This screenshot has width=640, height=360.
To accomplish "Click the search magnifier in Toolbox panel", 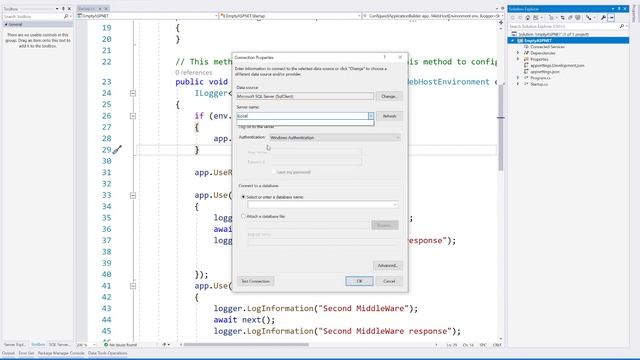I will (x=66, y=16).
